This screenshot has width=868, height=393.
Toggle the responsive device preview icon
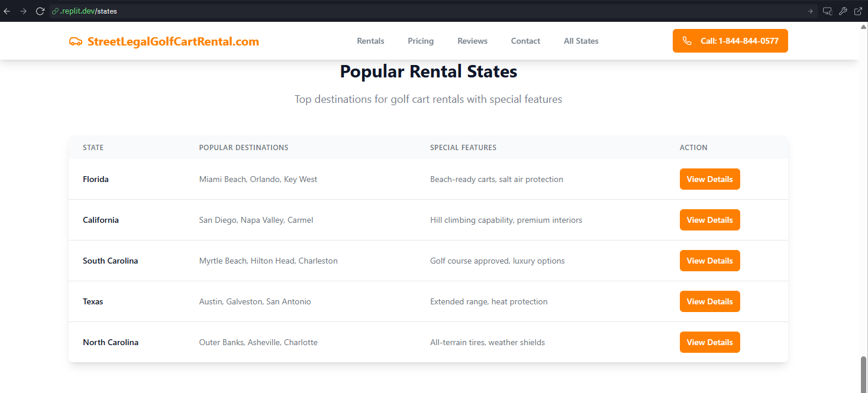827,11
